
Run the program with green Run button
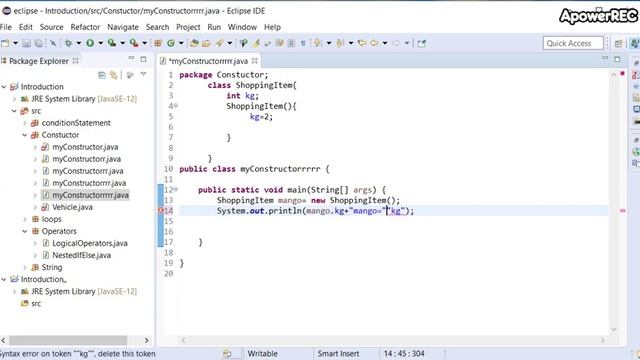point(90,43)
